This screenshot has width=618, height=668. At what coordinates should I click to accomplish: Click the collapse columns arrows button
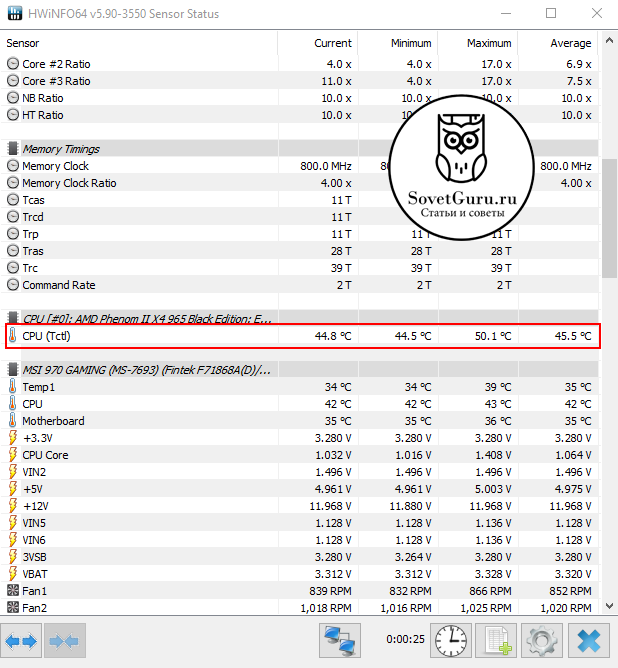coord(64,640)
